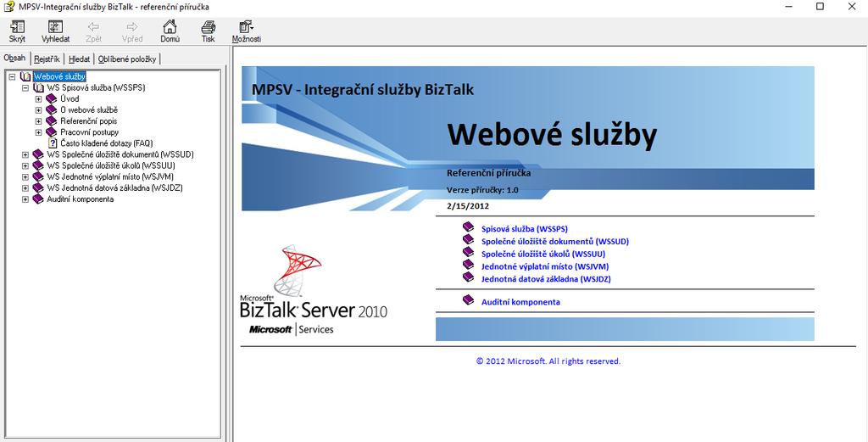
Task: Select WS Jednotné výplatní místo (WSJVM) label
Action: tap(111, 176)
